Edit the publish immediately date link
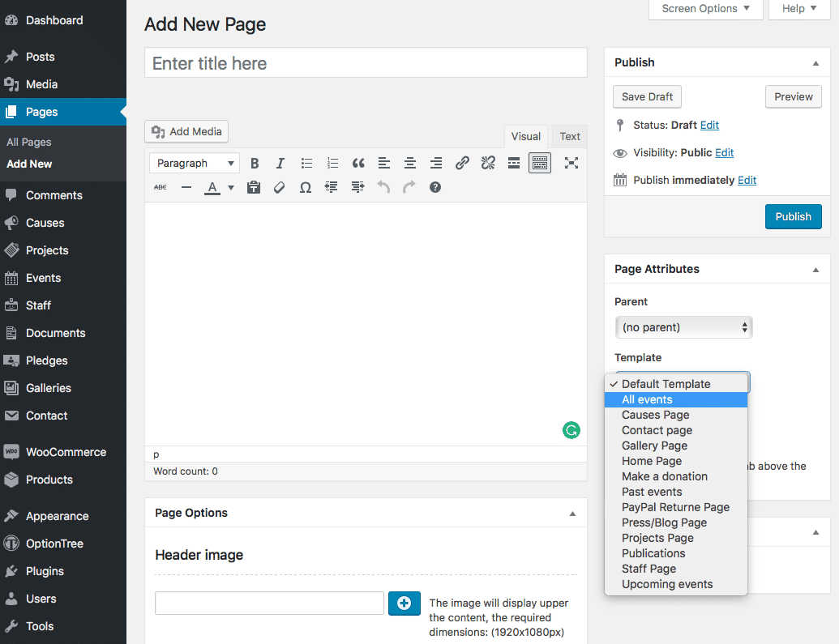The height and width of the screenshot is (644, 839). [x=747, y=181]
